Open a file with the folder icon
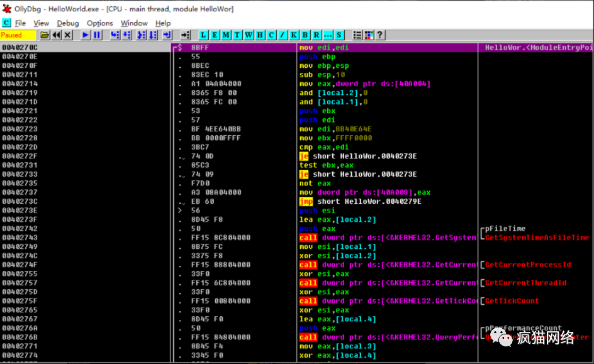 45,35
